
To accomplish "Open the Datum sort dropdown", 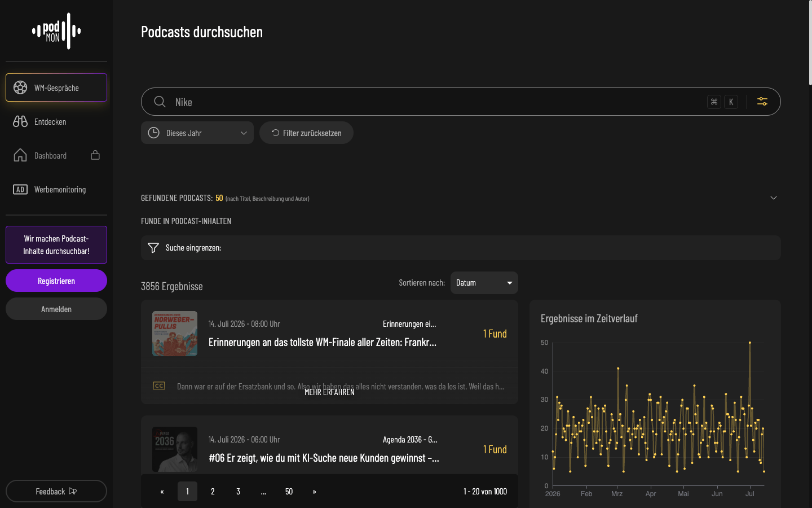I will click(x=484, y=283).
